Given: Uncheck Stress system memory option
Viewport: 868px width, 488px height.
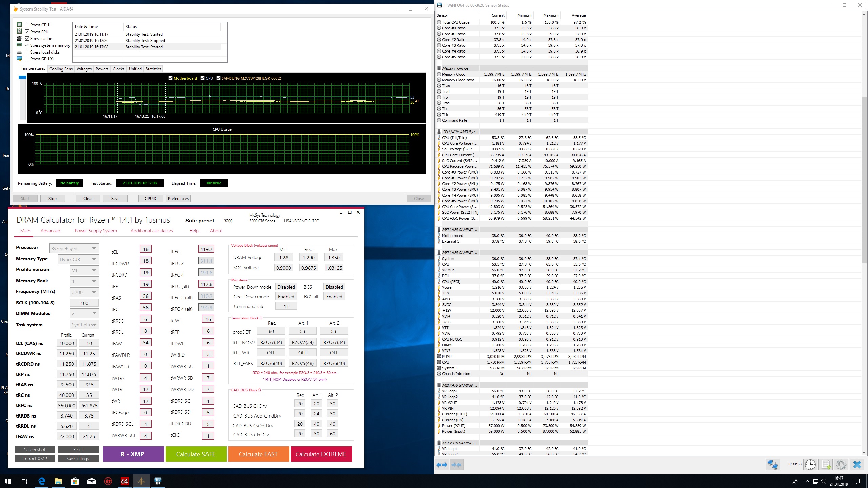Looking at the screenshot, I should coord(27,45).
